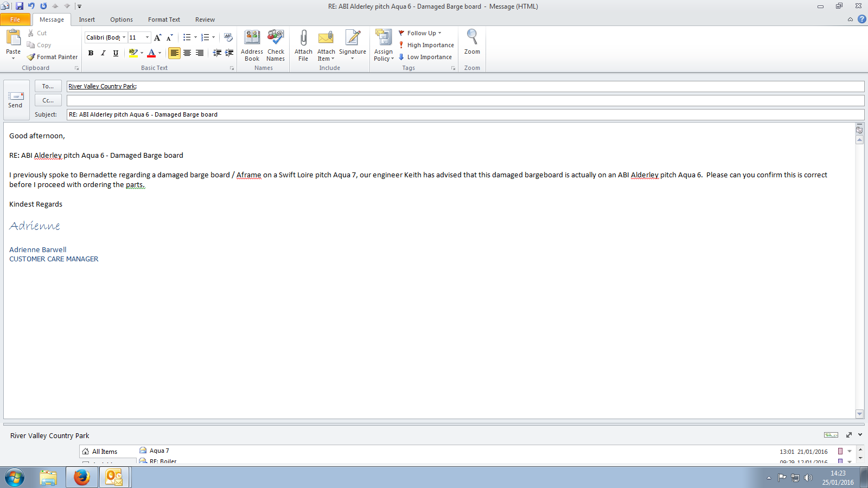Switch to the Insert tab
The image size is (868, 488).
(87, 20)
